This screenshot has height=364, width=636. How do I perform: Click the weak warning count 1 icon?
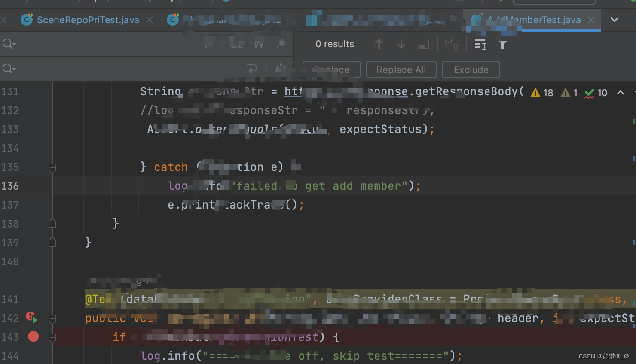tap(569, 93)
